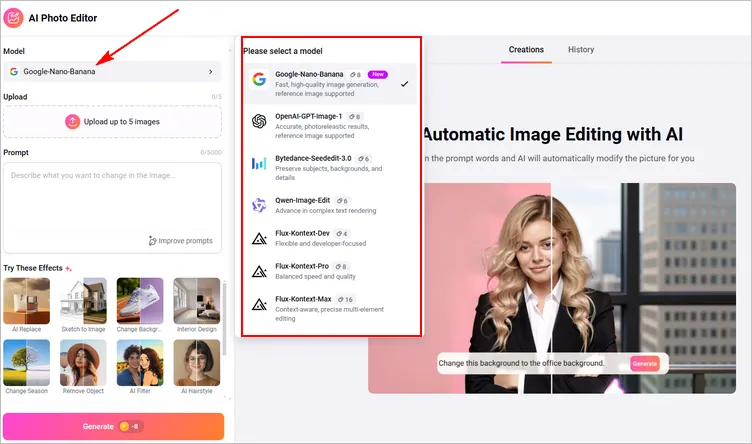Click the Improve prompts magic icon
Screen dimensions: 752x444
pyautogui.click(x=153, y=241)
